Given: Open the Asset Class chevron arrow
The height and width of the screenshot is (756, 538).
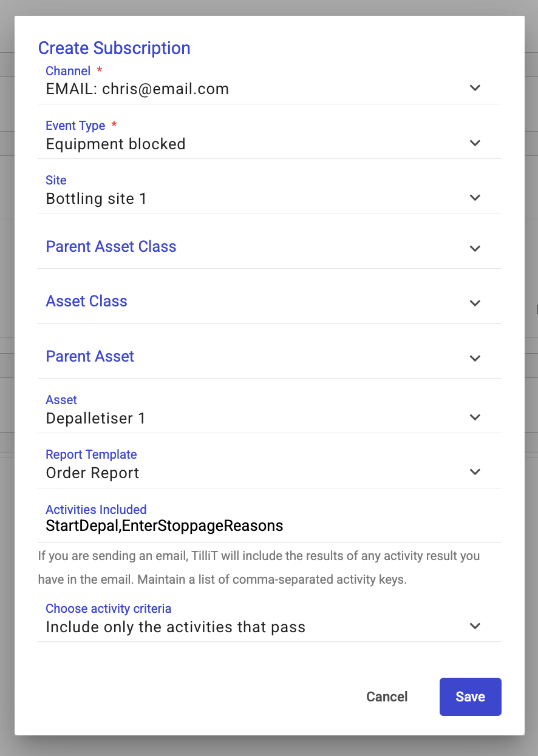Looking at the screenshot, I should click(x=475, y=303).
